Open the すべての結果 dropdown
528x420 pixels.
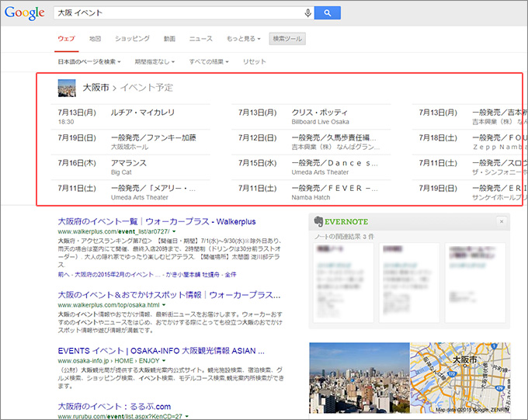[x=209, y=61]
